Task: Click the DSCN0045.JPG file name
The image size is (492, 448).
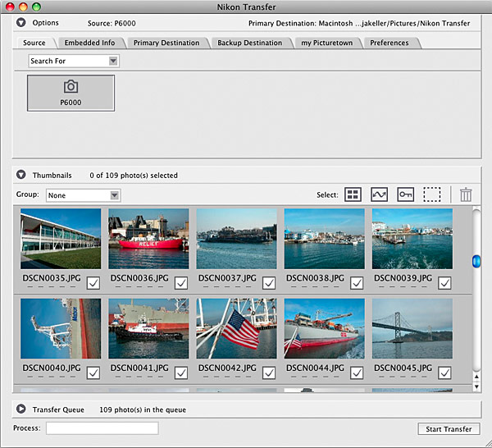Action: [403, 368]
